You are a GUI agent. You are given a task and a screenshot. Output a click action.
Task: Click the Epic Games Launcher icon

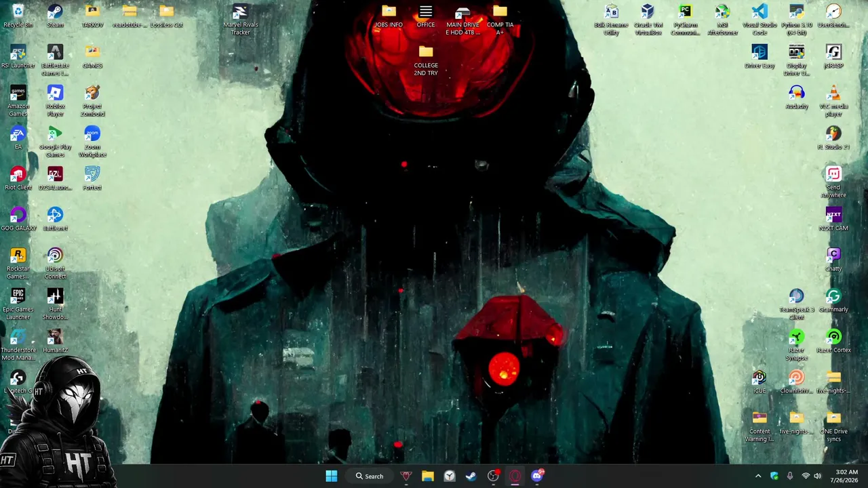click(x=18, y=304)
